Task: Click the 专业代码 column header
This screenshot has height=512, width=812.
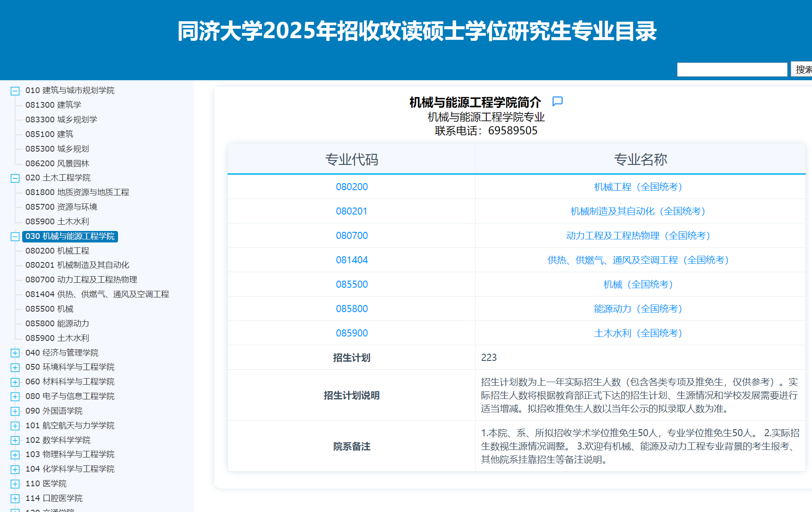Action: pyautogui.click(x=352, y=159)
